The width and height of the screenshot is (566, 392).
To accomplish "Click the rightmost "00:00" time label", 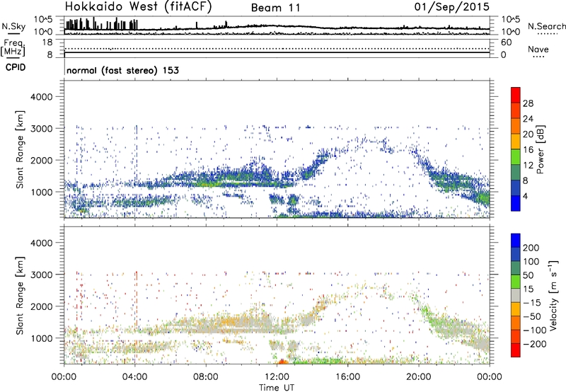I will click(490, 377).
